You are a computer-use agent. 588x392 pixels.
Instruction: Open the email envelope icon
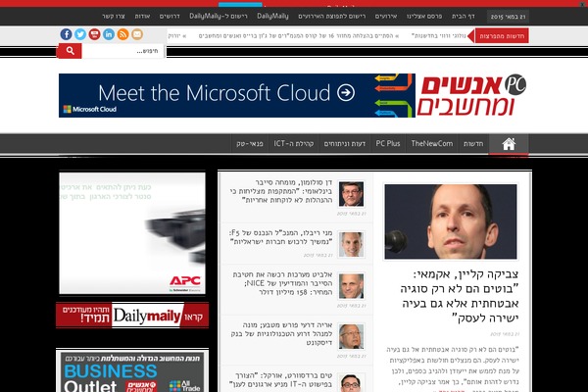coord(137,34)
